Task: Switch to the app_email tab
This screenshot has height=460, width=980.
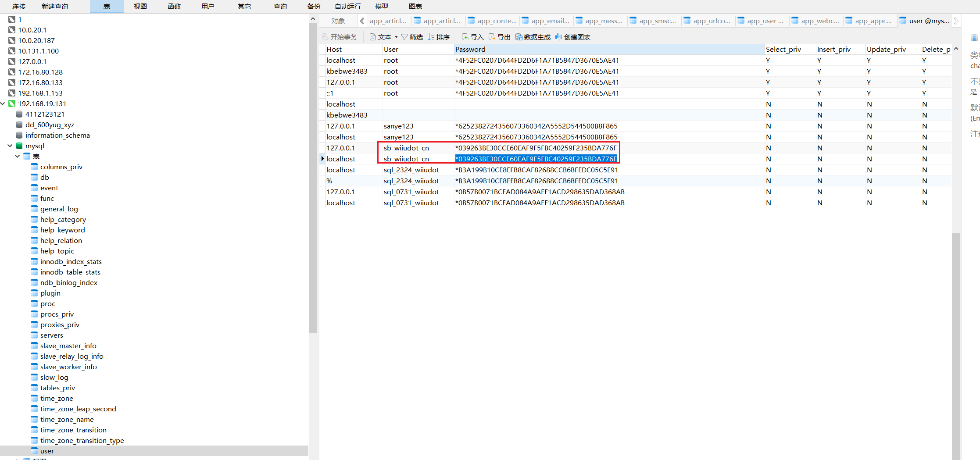Action: pos(546,21)
